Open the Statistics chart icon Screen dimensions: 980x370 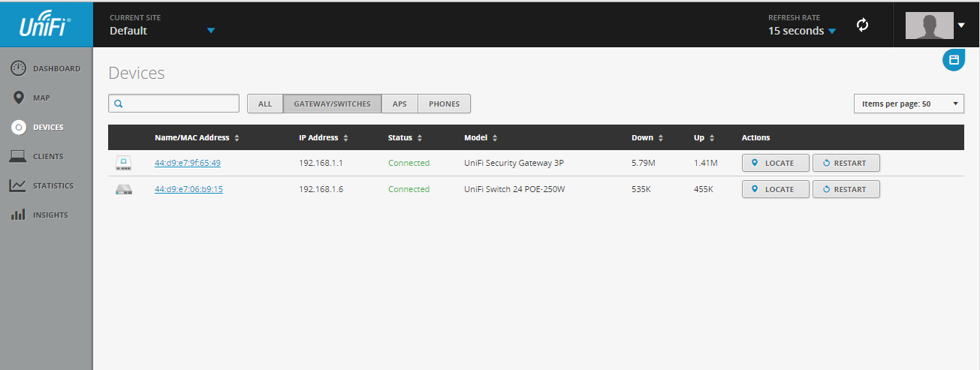coord(19,185)
